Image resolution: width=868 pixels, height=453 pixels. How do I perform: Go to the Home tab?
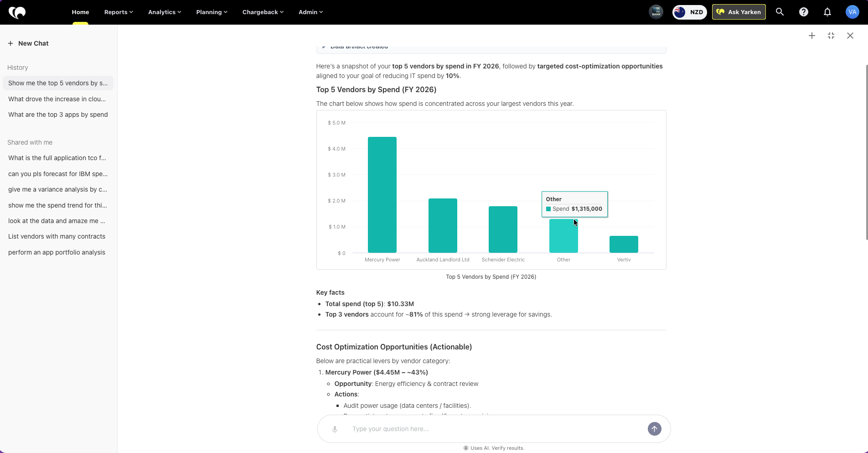click(80, 12)
